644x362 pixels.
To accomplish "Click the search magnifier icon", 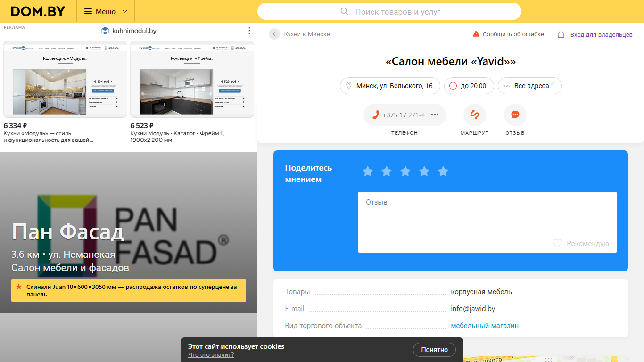I will [345, 11].
